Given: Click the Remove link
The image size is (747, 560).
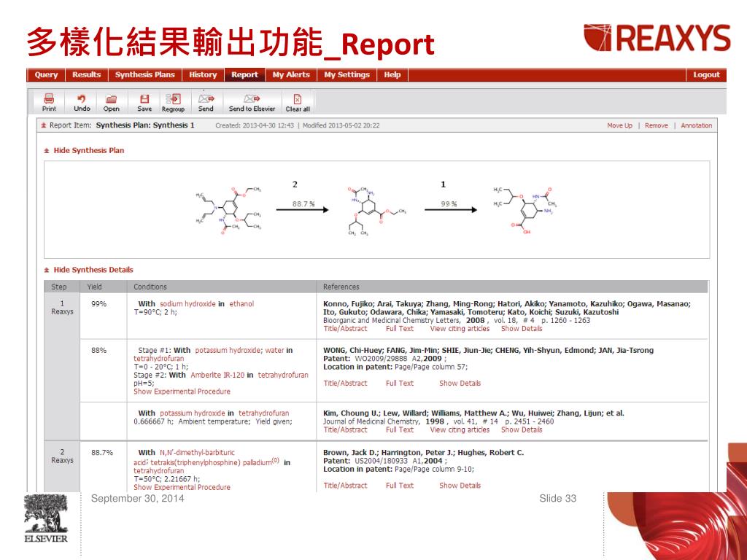Looking at the screenshot, I should (656, 125).
